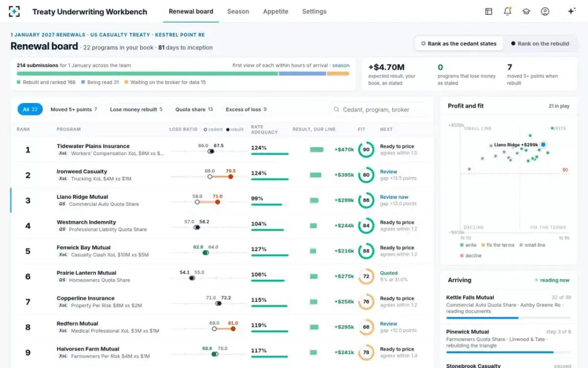Launch the sparkle assistant icon
The height and width of the screenshot is (368, 588).
coord(571,11)
